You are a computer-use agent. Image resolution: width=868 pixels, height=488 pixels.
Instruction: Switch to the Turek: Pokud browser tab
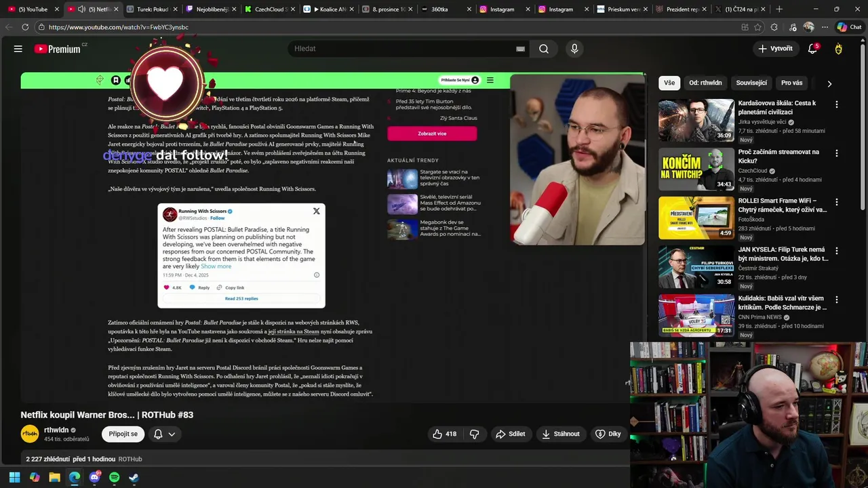click(x=151, y=9)
